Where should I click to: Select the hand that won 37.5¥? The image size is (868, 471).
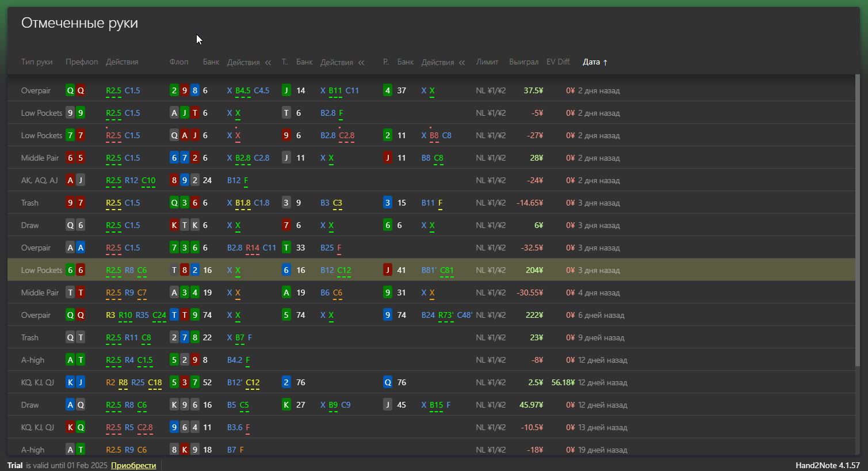pyautogui.click(x=431, y=90)
